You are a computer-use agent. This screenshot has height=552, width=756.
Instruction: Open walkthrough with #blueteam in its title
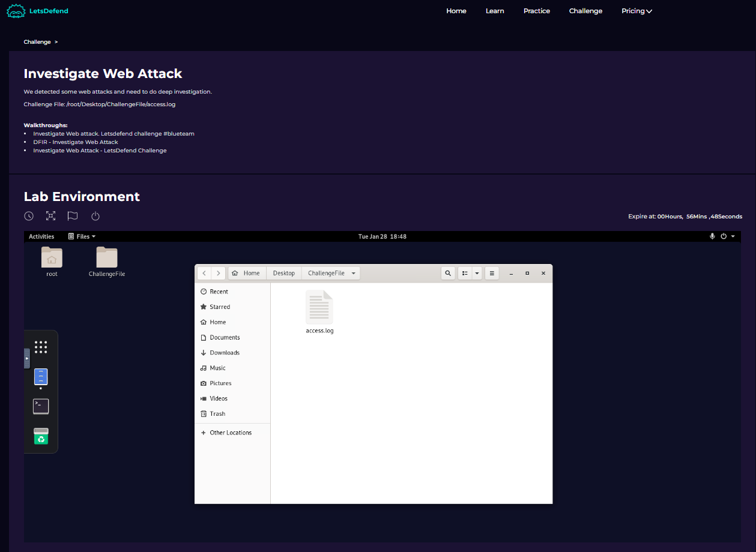[x=114, y=134]
